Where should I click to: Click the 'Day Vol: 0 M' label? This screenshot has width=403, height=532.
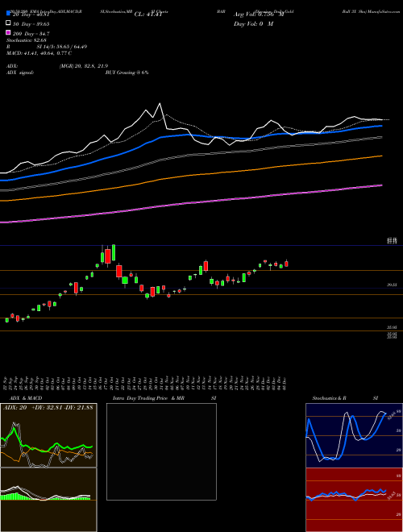[x=253, y=23]
